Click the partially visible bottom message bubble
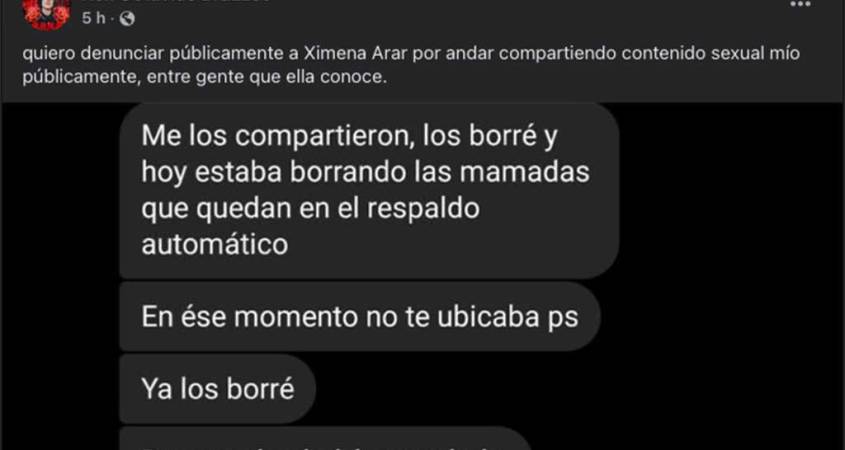 pyautogui.click(x=325, y=439)
